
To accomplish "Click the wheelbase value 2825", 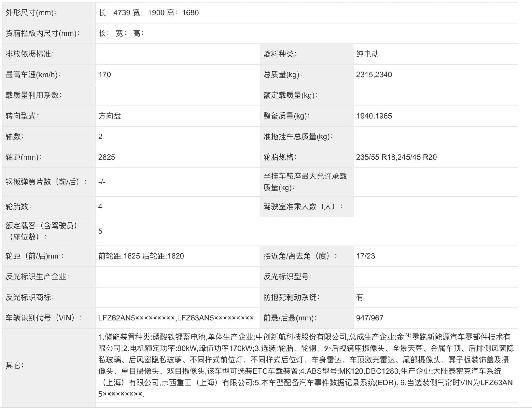I will tap(107, 157).
